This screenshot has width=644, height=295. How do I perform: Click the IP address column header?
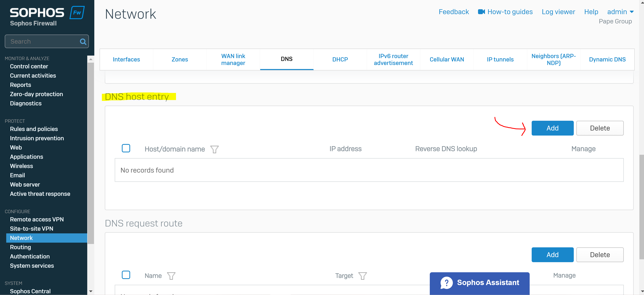click(x=345, y=149)
